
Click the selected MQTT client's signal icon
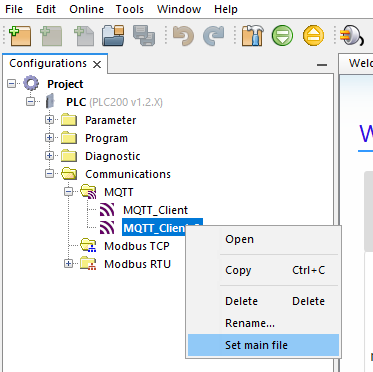pos(107,228)
